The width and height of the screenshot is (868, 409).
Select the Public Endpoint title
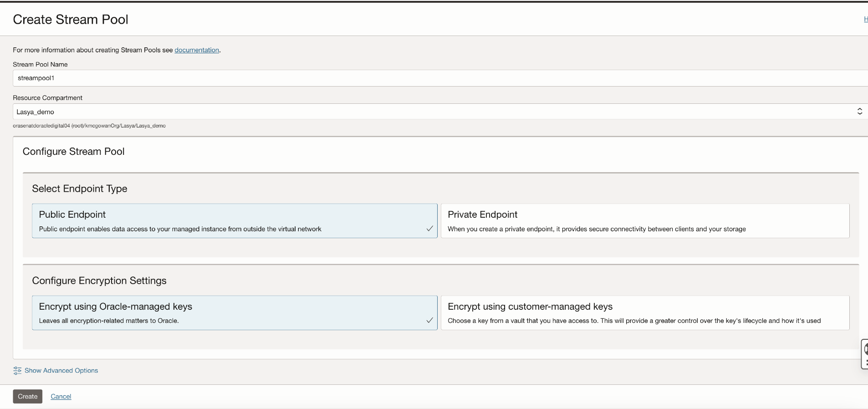pyautogui.click(x=72, y=215)
